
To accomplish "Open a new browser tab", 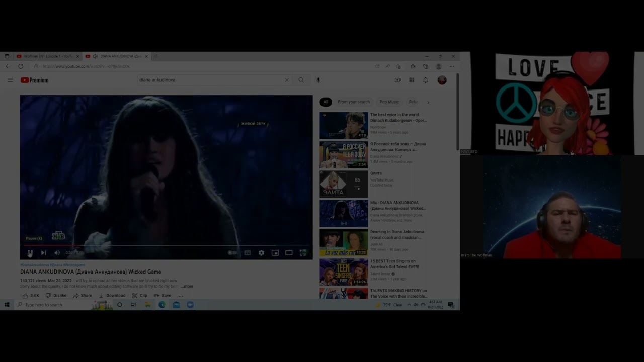I will [x=156, y=56].
